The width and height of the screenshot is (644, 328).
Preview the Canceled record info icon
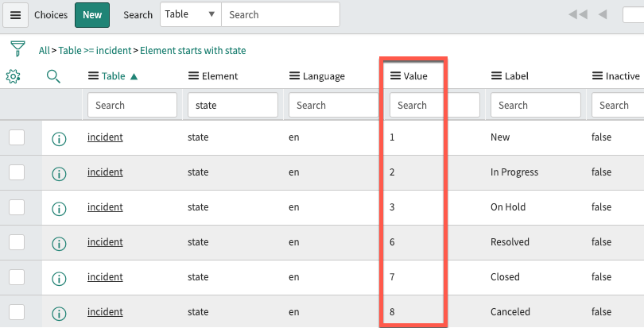click(x=59, y=314)
